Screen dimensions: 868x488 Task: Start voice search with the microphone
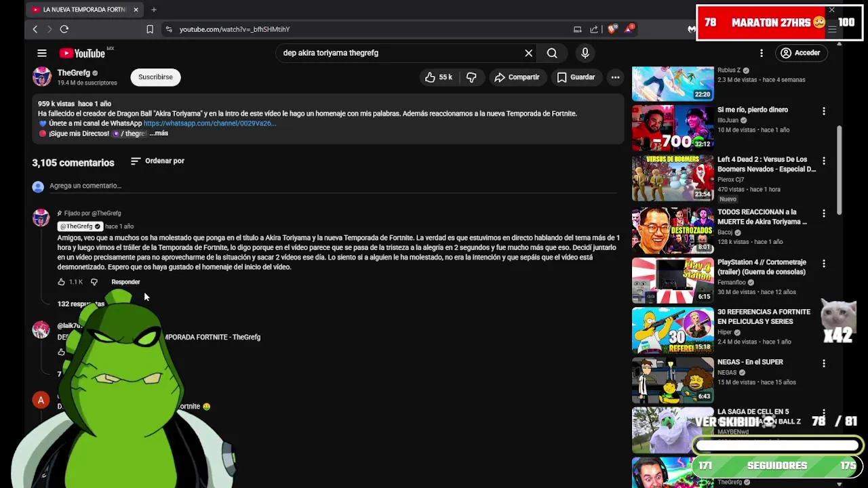coord(585,53)
